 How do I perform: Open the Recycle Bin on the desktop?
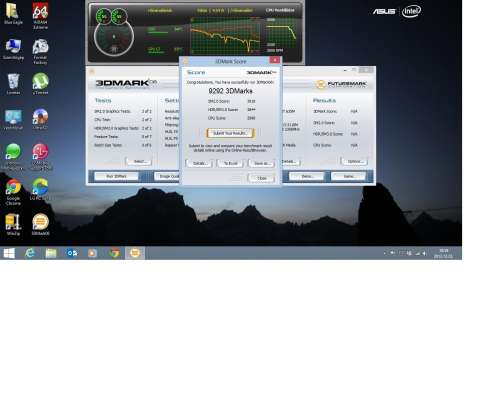[x=13, y=84]
